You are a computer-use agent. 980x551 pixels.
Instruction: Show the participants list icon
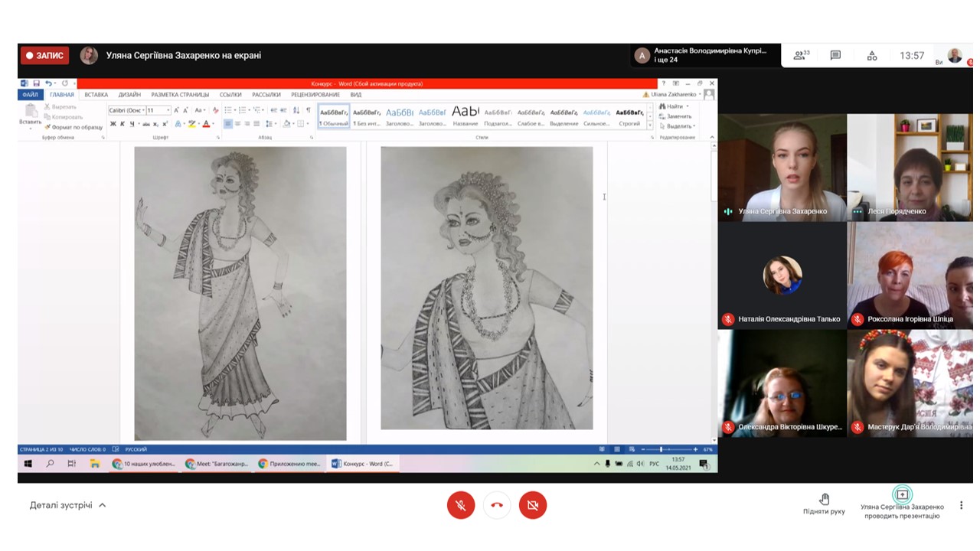click(x=801, y=55)
